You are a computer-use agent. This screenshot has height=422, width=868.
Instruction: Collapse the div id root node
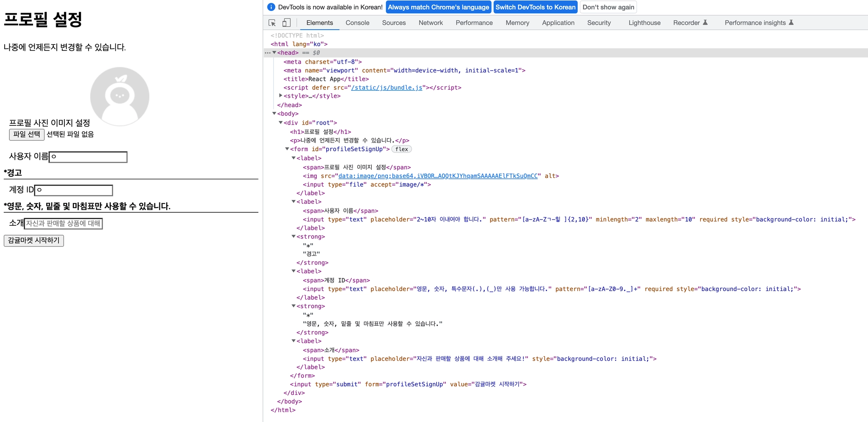[281, 123]
